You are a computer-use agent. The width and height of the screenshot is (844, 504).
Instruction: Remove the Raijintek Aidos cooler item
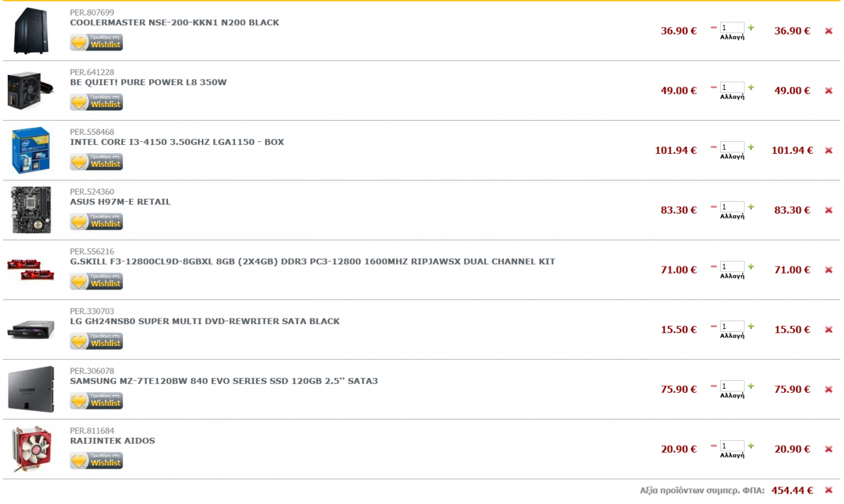point(829,449)
